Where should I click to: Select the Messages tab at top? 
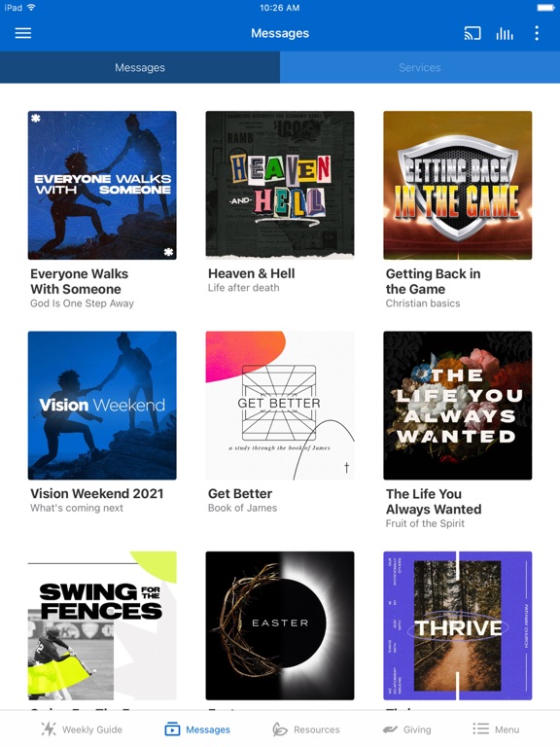(x=140, y=68)
